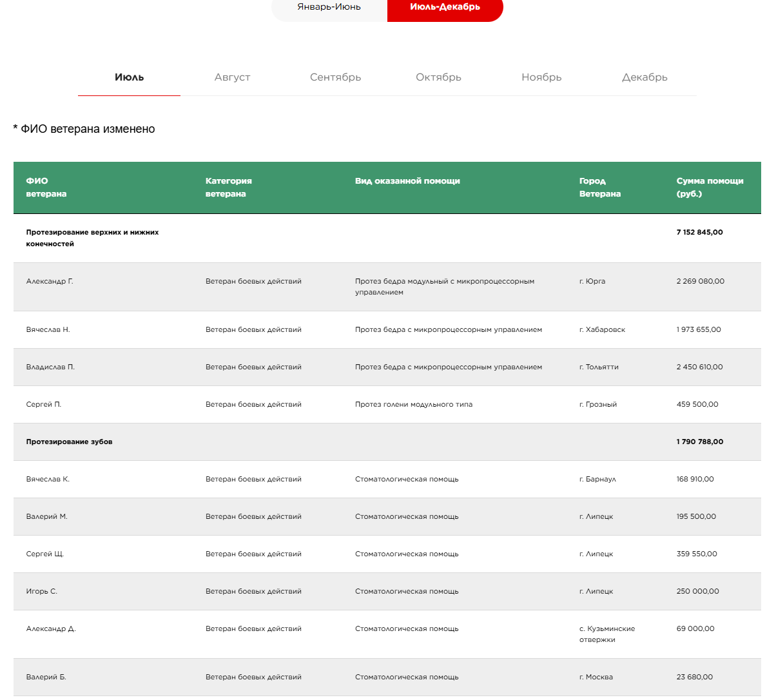Screen dimensions: 776x700
Task: Switch to the Август tab
Action: click(232, 77)
